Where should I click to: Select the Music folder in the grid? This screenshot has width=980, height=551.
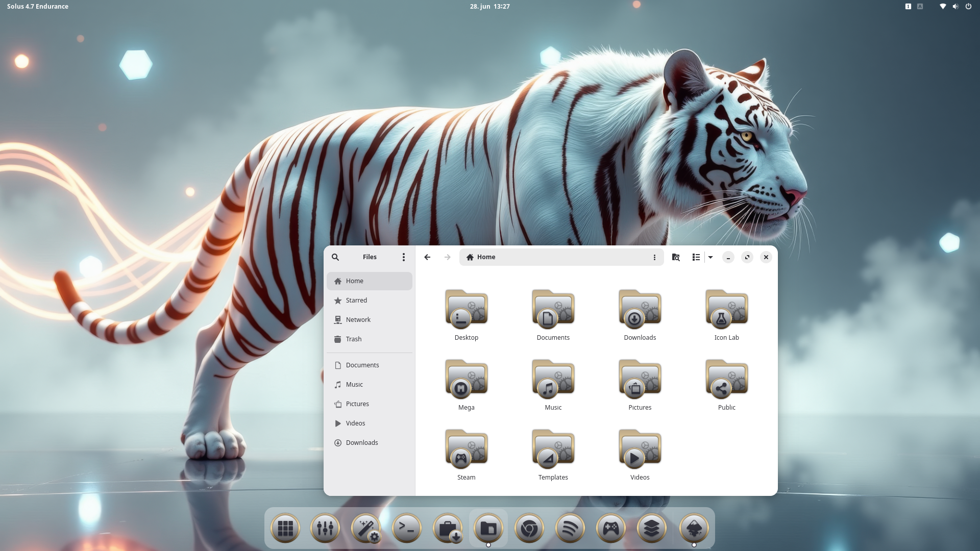coord(553,379)
